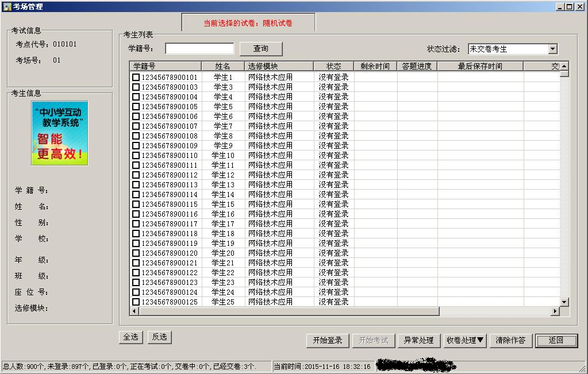The image size is (588, 374).
Task: Expand the 收卷处理 dropdown button
Action: tap(465, 340)
